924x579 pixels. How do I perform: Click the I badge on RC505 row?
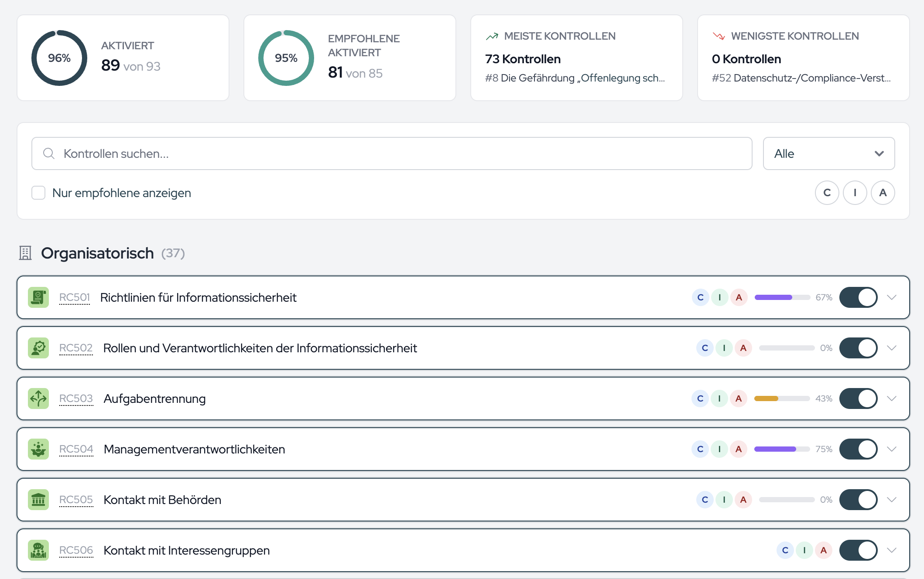pyautogui.click(x=724, y=500)
